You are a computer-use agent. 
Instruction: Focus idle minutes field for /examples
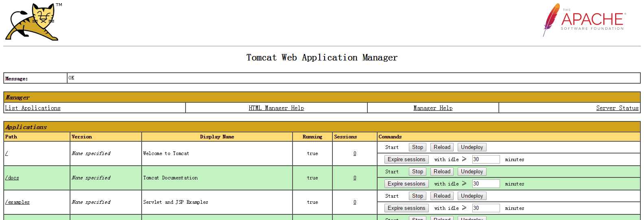[486, 208]
